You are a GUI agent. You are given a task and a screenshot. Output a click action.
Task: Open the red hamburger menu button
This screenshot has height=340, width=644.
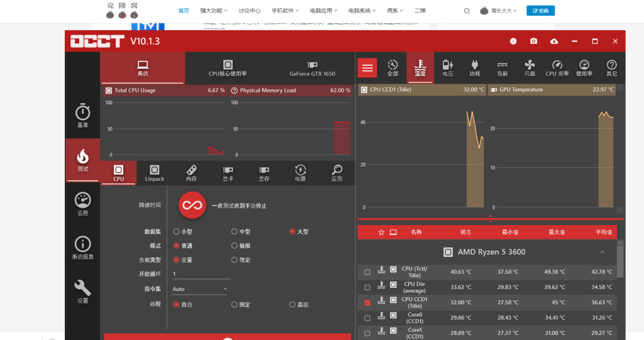(367, 68)
